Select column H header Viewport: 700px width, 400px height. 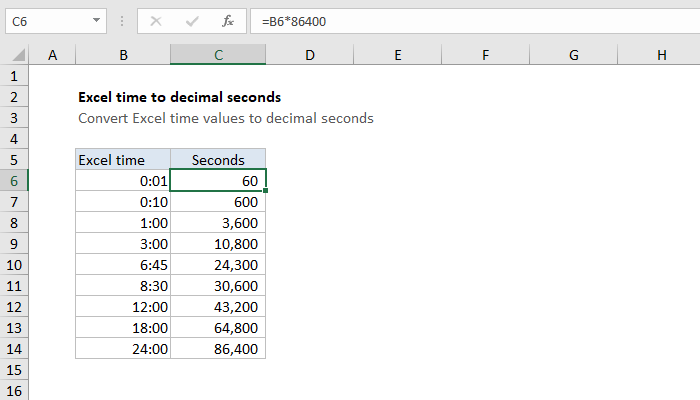click(x=662, y=56)
